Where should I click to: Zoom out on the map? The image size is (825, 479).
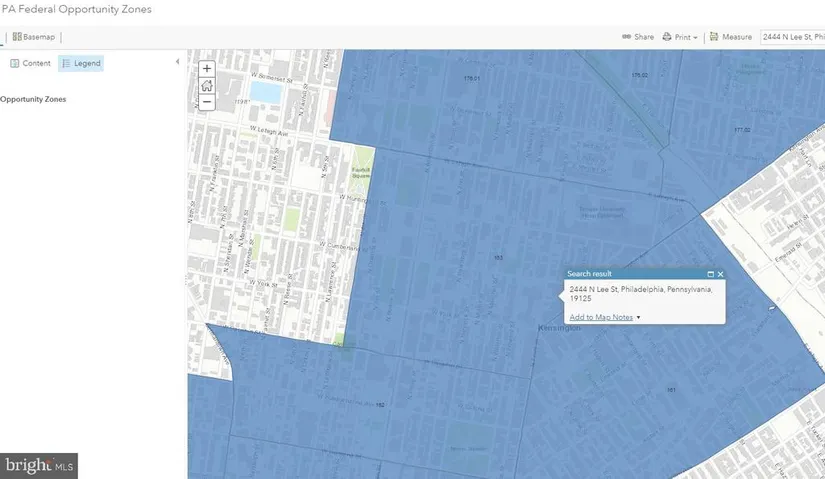coord(207,102)
